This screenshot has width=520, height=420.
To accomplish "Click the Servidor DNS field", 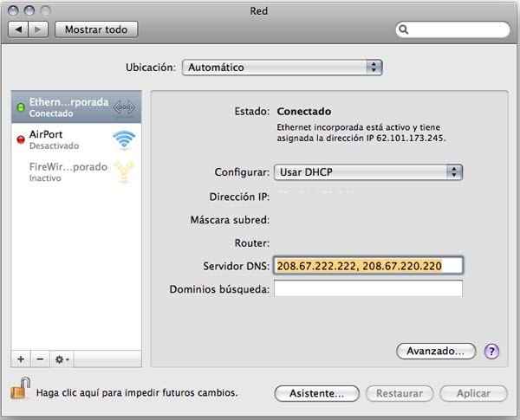I will click(x=368, y=266).
